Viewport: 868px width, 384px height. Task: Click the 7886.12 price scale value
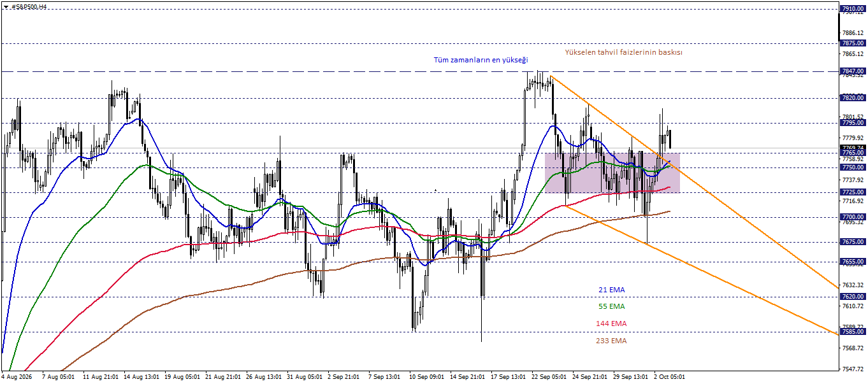click(853, 33)
